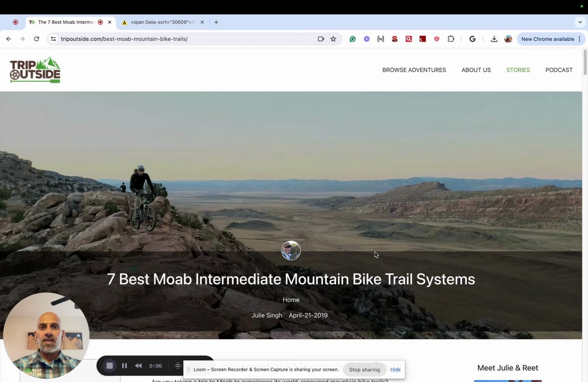View site information icon in address bar

click(x=53, y=39)
